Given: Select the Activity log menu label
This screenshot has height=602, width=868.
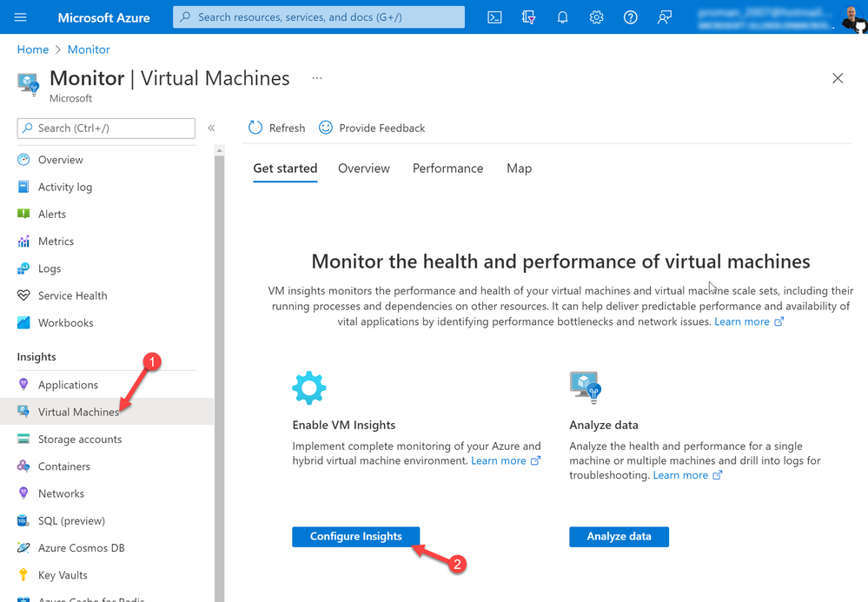Looking at the screenshot, I should coord(65,187).
